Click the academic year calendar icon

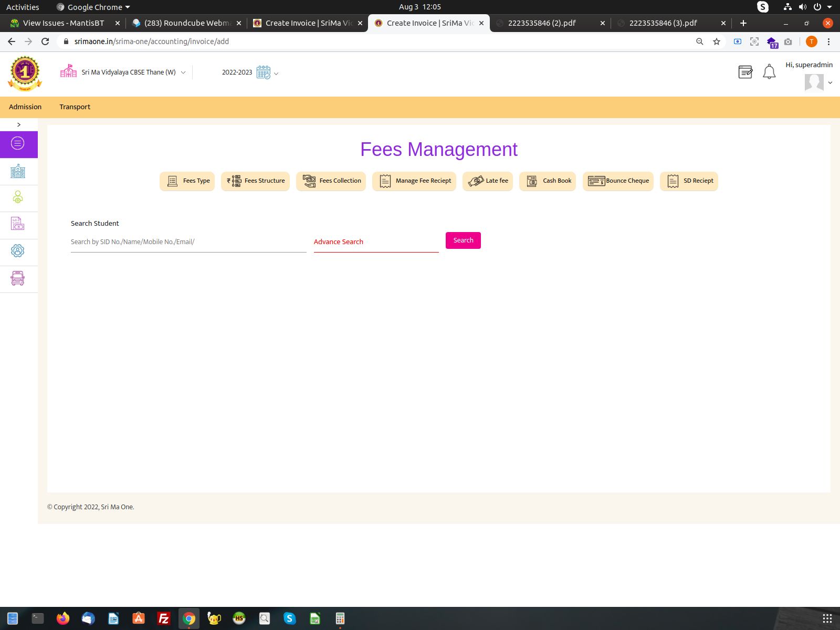[x=264, y=72]
